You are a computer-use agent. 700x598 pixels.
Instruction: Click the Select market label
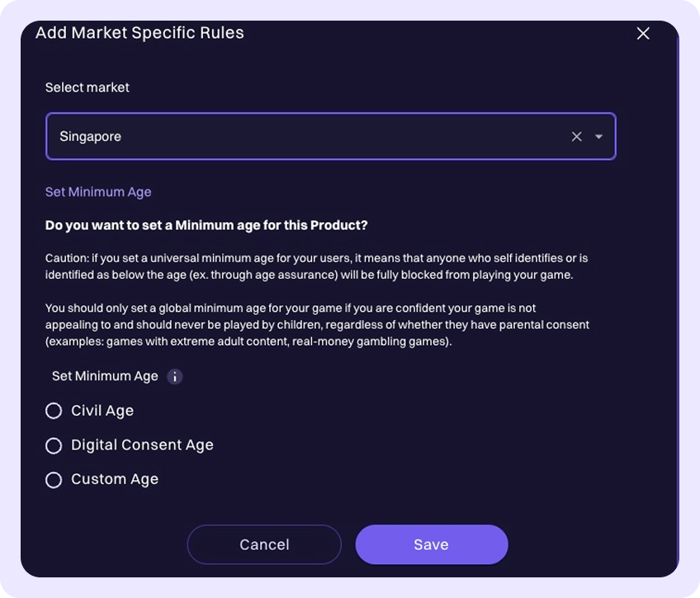(x=87, y=87)
